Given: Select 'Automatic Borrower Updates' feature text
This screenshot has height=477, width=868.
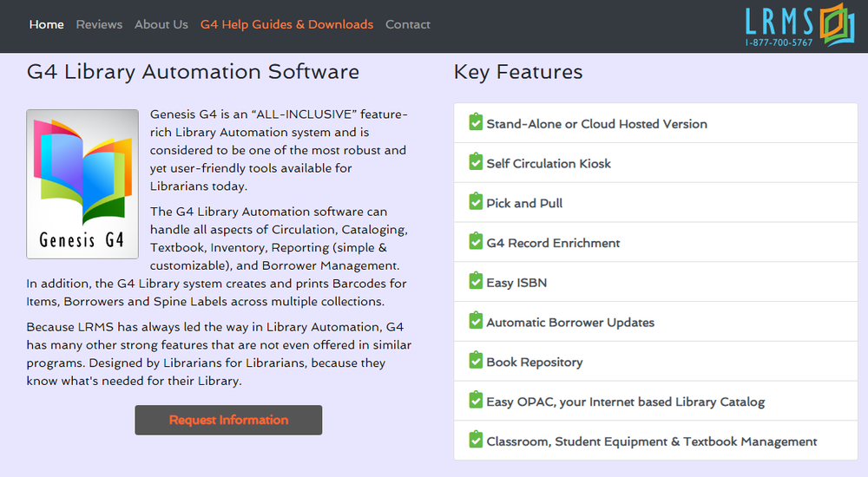Looking at the screenshot, I should pos(570,323).
